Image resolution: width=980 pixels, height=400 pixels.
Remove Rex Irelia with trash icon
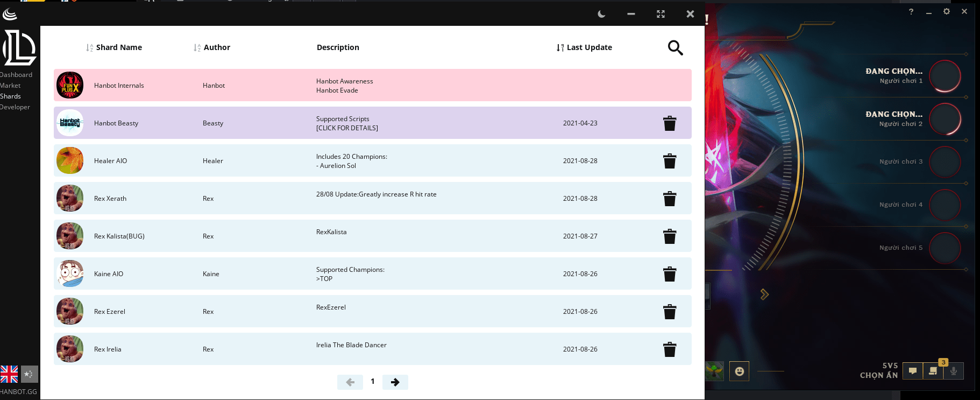coord(670,349)
